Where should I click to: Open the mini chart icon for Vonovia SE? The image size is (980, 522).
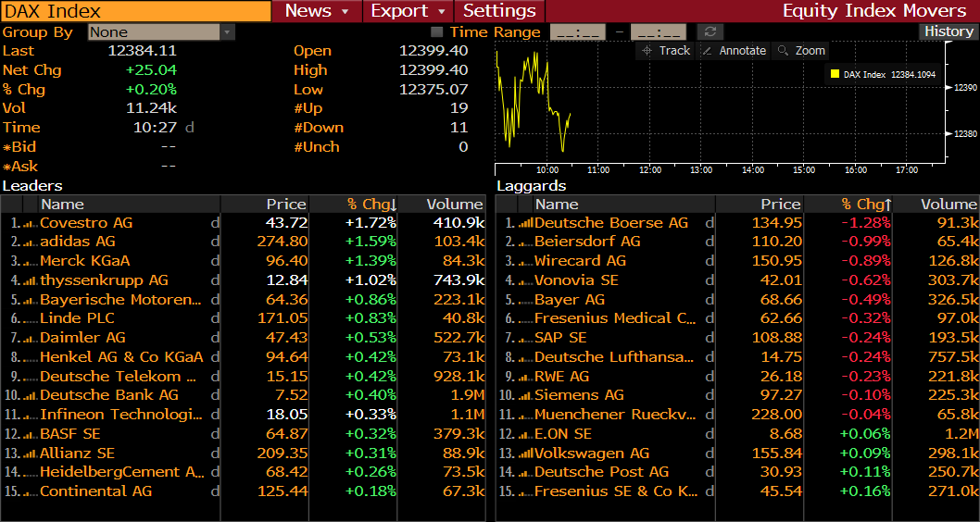click(x=525, y=281)
